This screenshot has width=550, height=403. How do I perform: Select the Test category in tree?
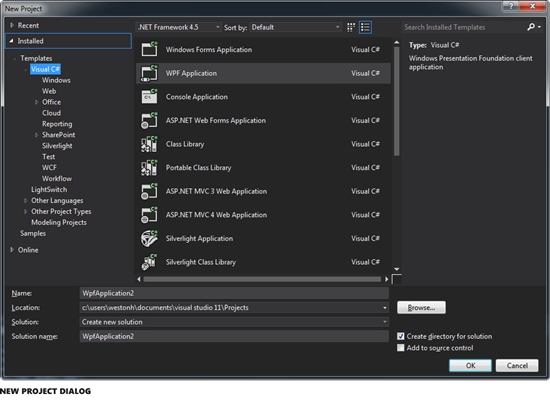48,157
